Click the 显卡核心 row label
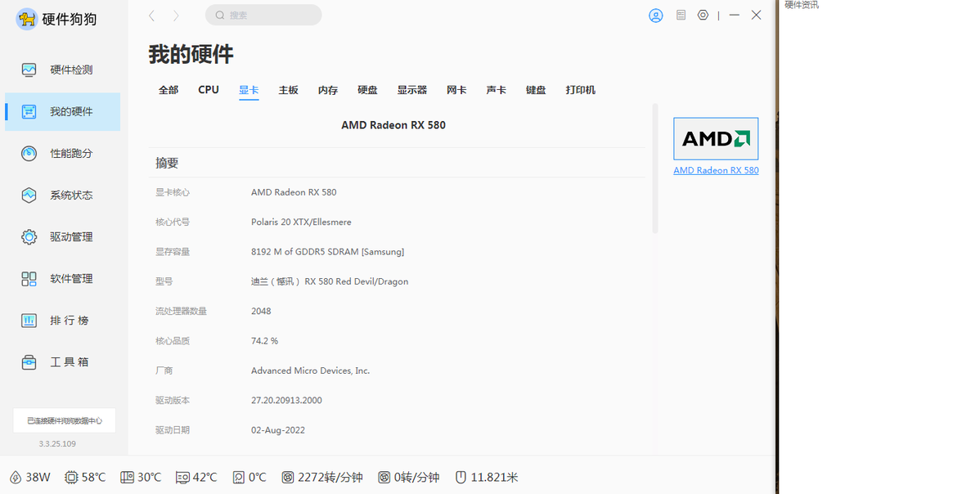Image resolution: width=980 pixels, height=494 pixels. pos(173,192)
